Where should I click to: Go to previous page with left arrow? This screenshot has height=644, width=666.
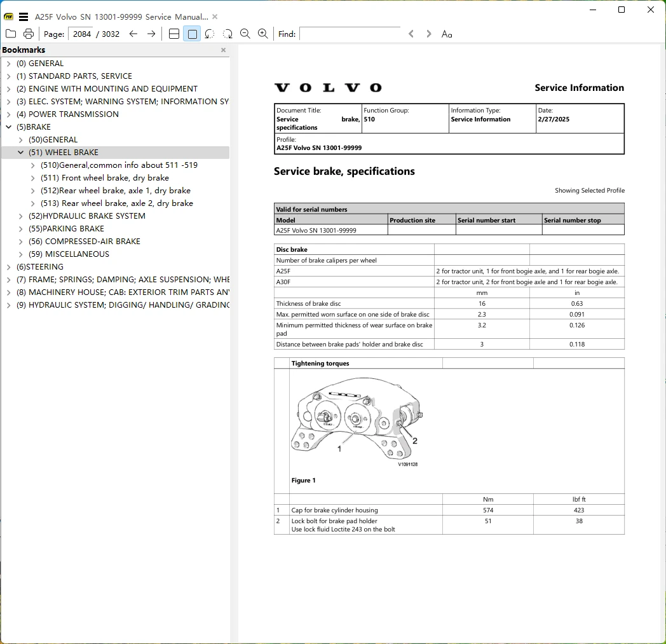coord(133,34)
